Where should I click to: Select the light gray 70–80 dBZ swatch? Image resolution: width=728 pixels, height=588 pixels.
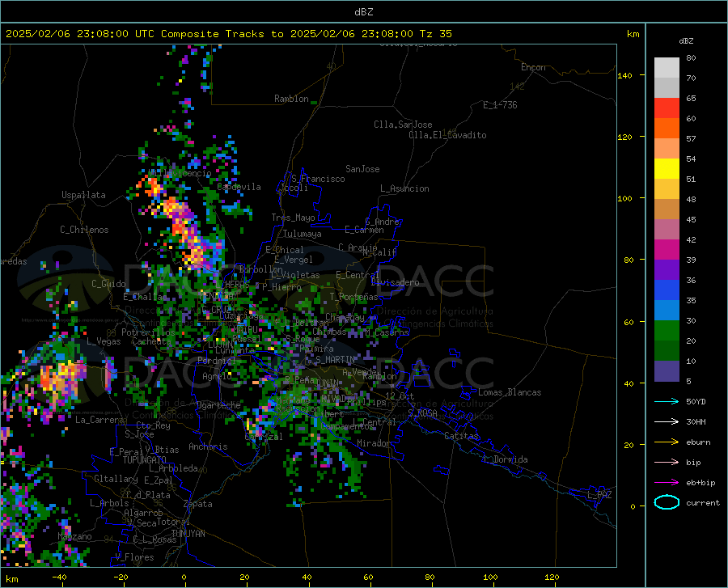(667, 68)
